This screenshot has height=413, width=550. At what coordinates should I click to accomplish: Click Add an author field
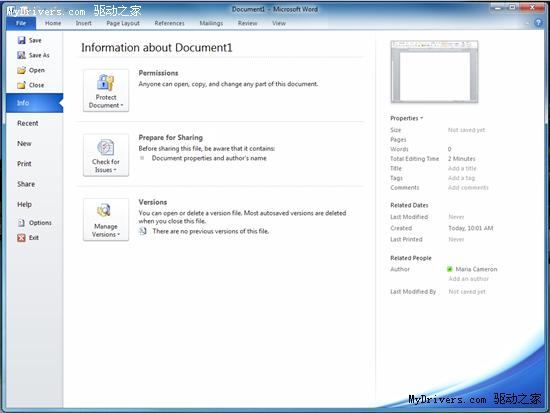pyautogui.click(x=469, y=279)
